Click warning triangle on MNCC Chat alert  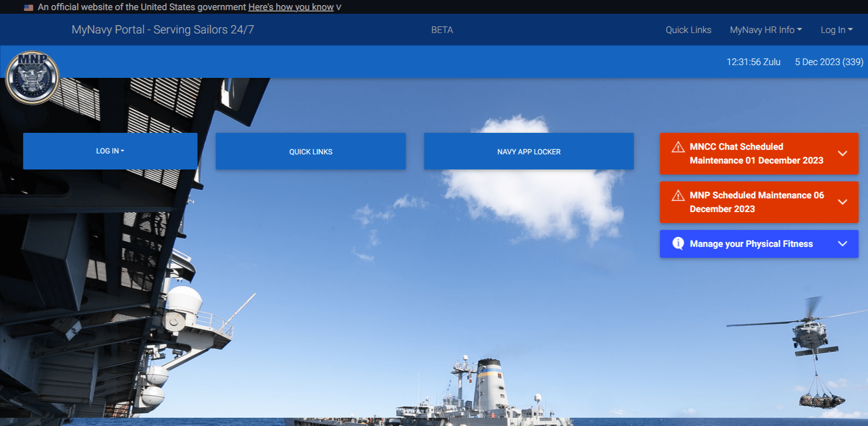(x=678, y=147)
